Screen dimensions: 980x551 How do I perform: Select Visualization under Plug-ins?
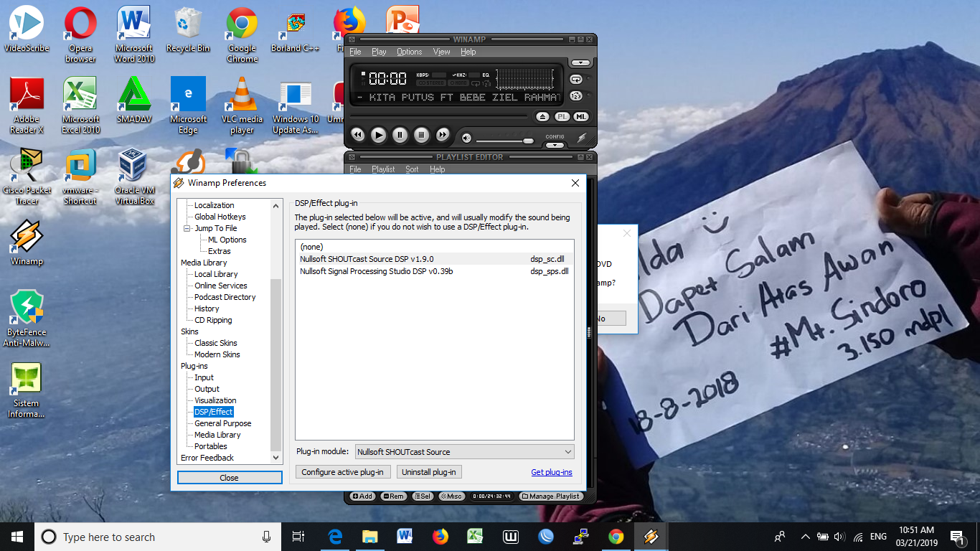pyautogui.click(x=215, y=400)
